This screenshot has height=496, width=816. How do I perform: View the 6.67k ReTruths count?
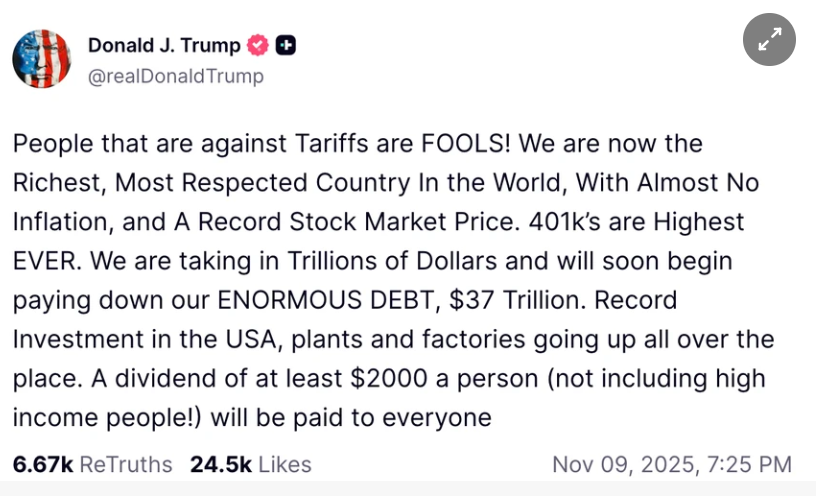42,465
